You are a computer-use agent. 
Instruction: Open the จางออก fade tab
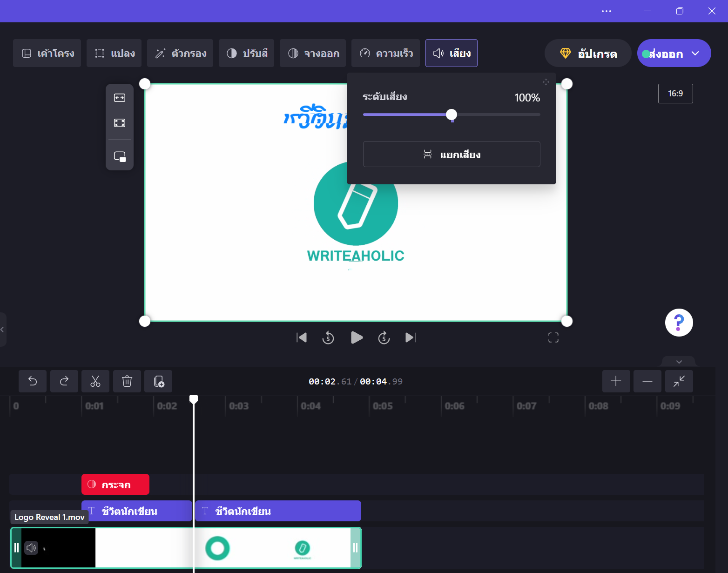click(313, 53)
